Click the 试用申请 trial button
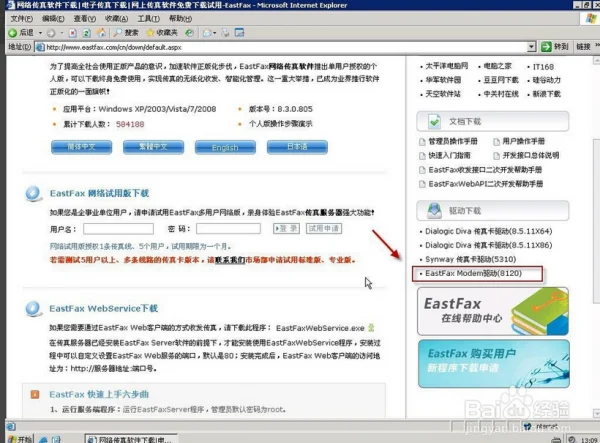Viewport: 600px width, 443px height. (324, 229)
